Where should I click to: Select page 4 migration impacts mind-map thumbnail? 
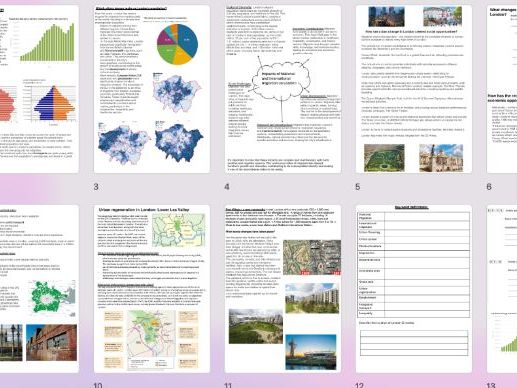click(x=283, y=89)
